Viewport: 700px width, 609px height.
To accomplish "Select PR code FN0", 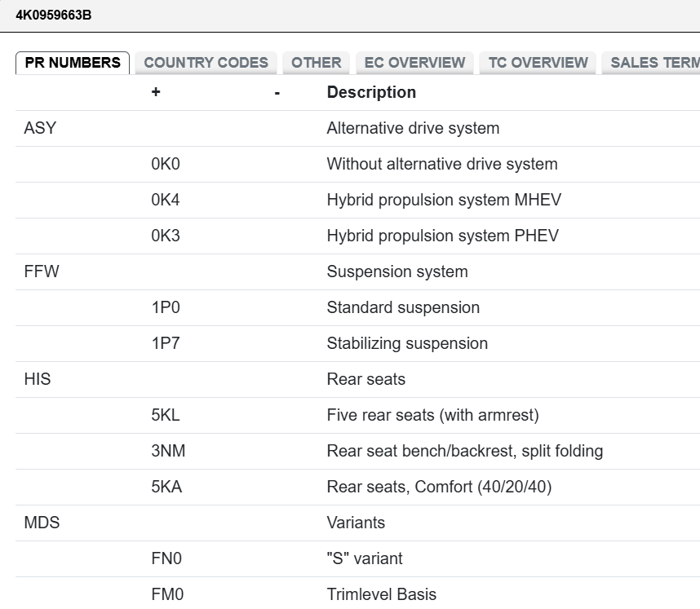I will (166, 558).
